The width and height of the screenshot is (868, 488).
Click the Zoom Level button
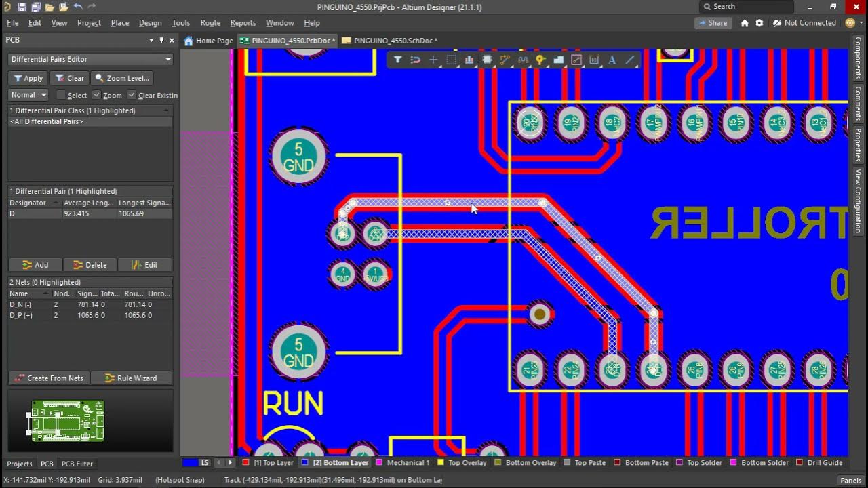(x=122, y=78)
